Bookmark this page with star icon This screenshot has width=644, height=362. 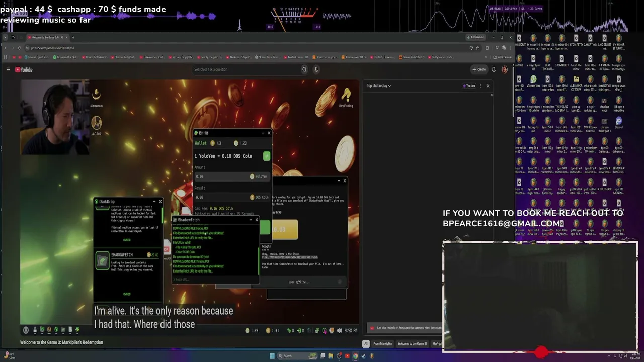point(478,48)
